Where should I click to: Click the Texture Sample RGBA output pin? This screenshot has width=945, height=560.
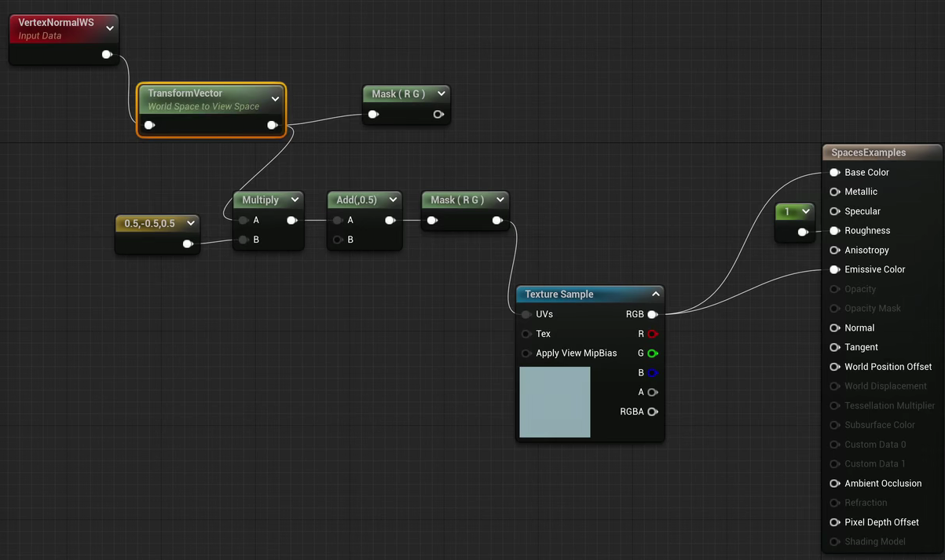pos(652,412)
